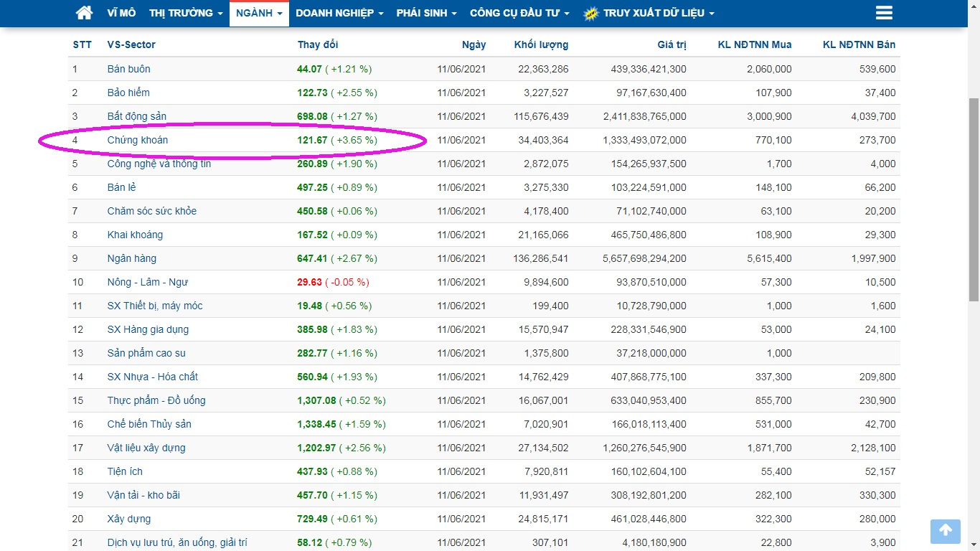Expand Công cụ đầu tư menu
This screenshot has height=551, width=980.
coord(519,13)
